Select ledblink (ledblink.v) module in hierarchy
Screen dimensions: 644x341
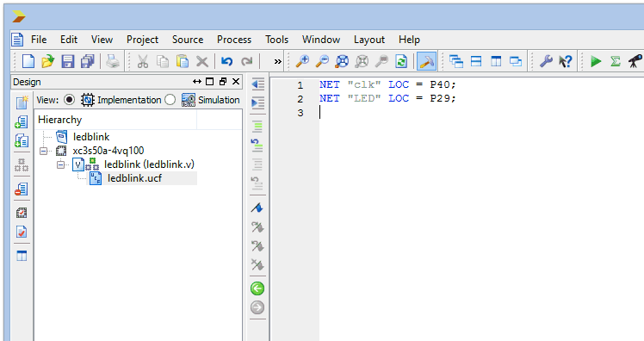149,164
